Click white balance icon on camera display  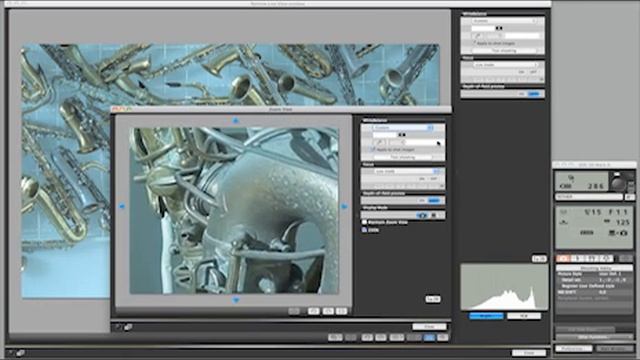pyautogui.click(x=564, y=222)
